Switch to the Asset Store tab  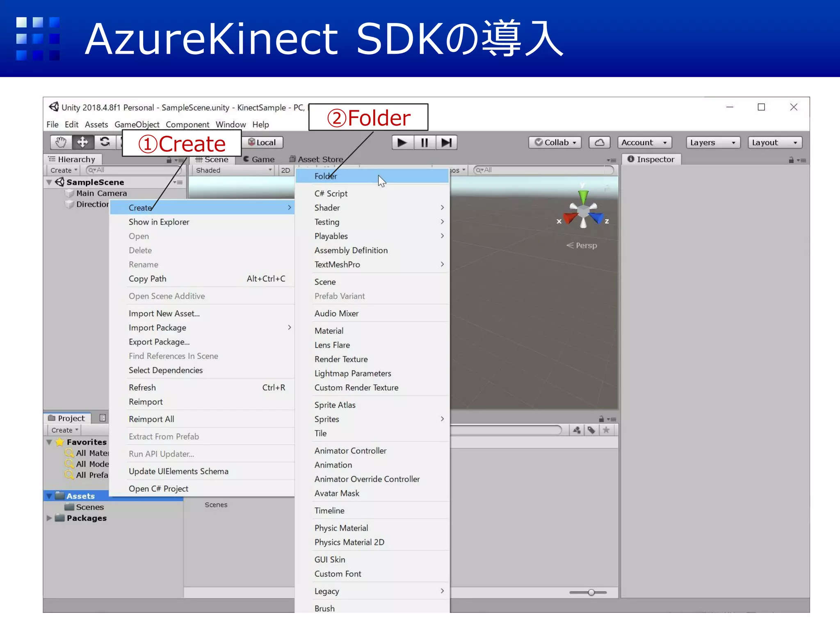pyautogui.click(x=316, y=160)
